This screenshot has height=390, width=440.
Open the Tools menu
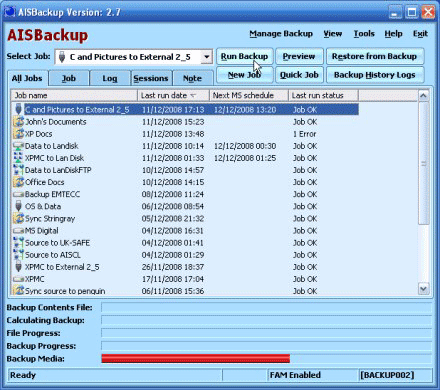tap(364, 34)
